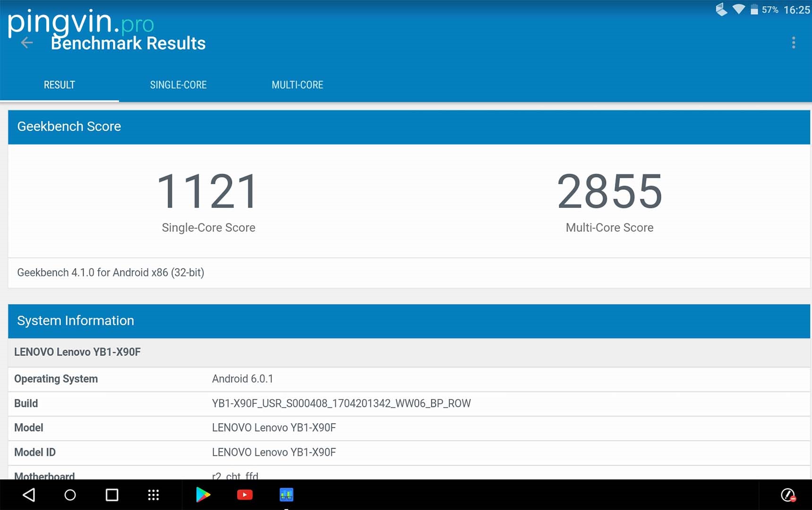The width and height of the screenshot is (812, 510).
Task: Select the Operating System row
Action: pos(409,379)
